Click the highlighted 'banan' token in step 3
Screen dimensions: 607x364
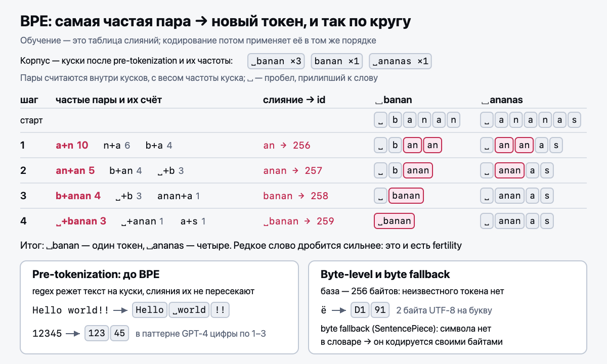click(406, 196)
